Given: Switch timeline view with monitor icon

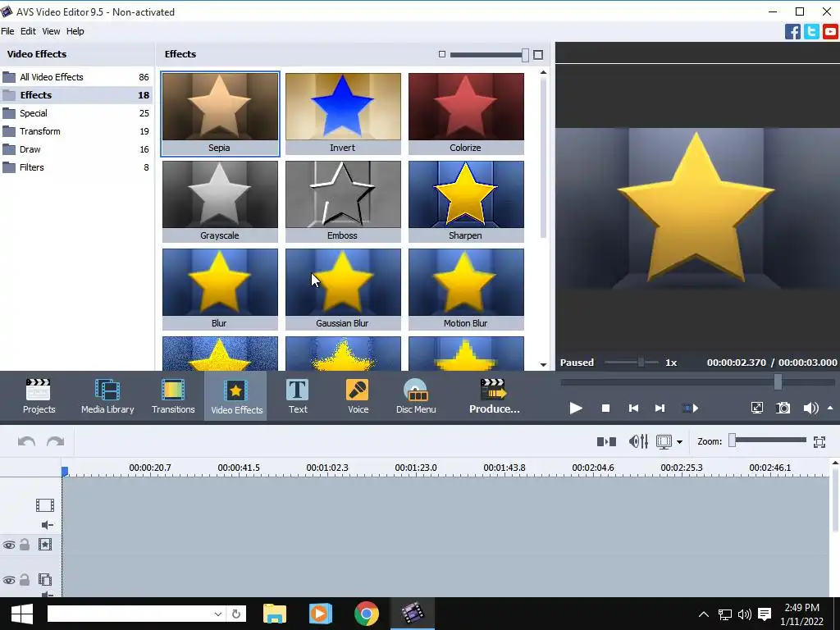Looking at the screenshot, I should 664,441.
